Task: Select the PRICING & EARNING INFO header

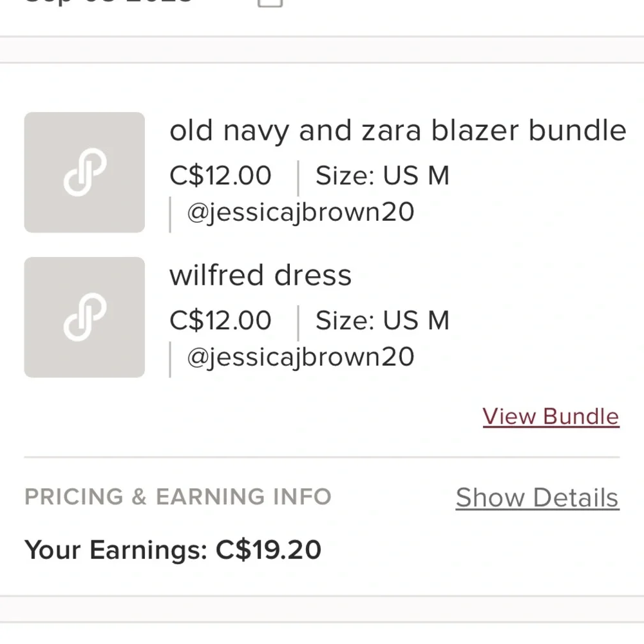Action: click(178, 497)
